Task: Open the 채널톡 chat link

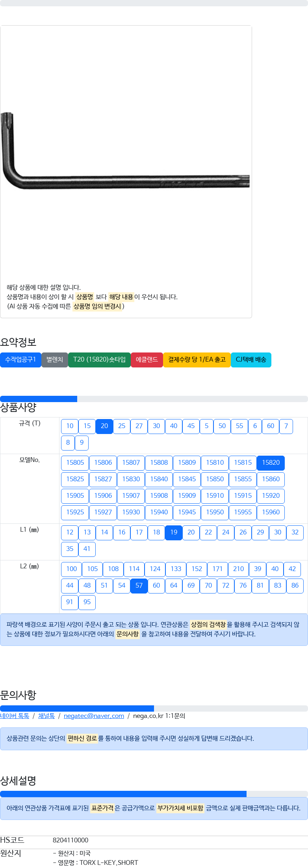Action: pyautogui.click(x=46, y=716)
